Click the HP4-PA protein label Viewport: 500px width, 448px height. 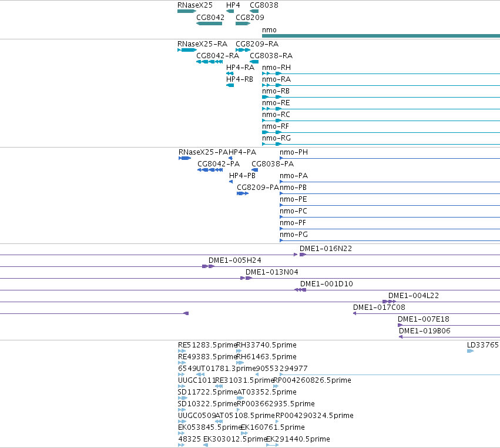242,152
